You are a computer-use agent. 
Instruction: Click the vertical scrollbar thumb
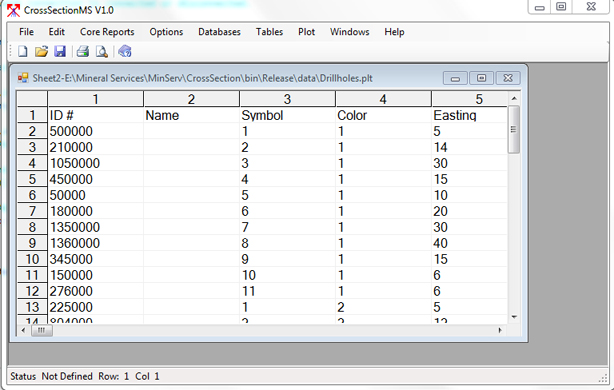point(514,129)
